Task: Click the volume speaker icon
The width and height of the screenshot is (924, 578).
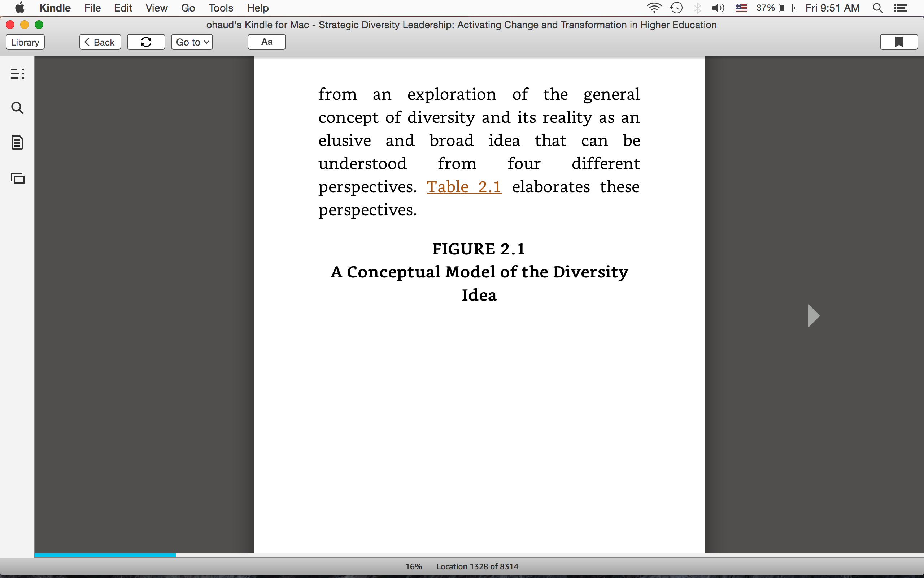Action: (x=718, y=8)
